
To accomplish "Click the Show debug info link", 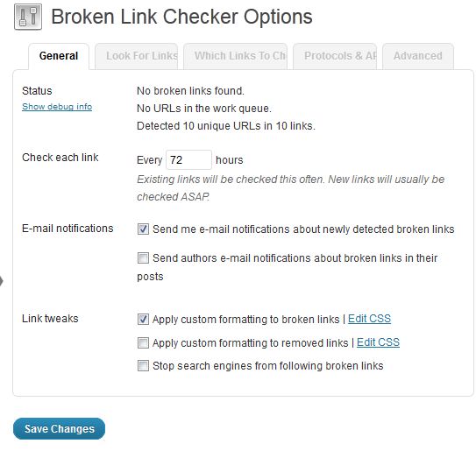I will [57, 107].
